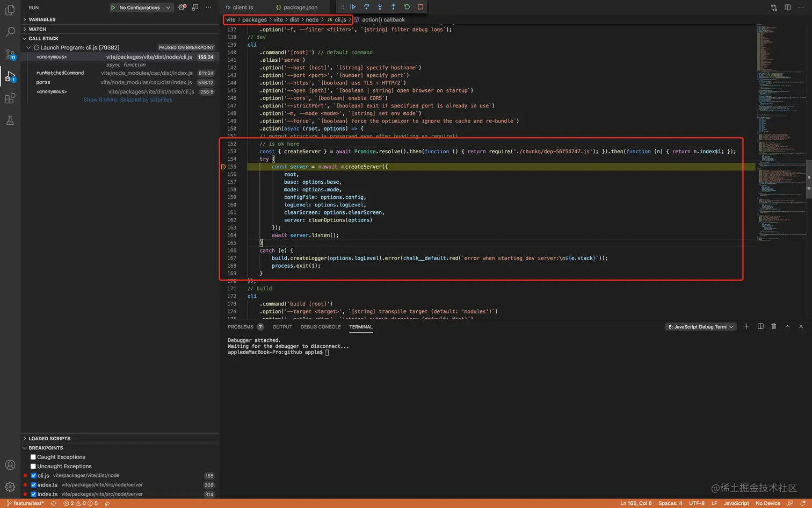
Task: Open the Source Control view
Action: 10,54
